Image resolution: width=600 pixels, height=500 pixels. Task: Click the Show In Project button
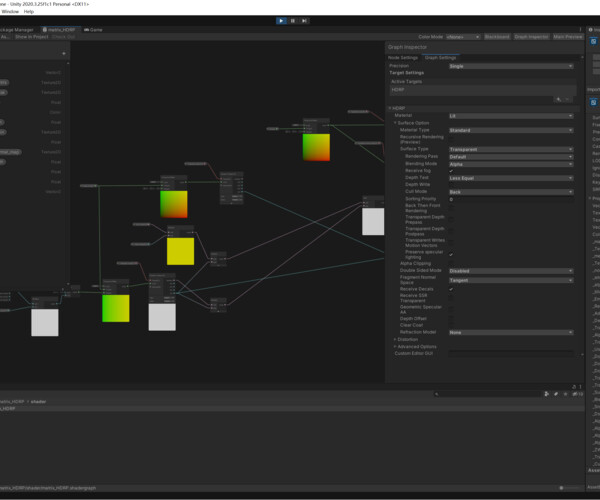point(32,37)
